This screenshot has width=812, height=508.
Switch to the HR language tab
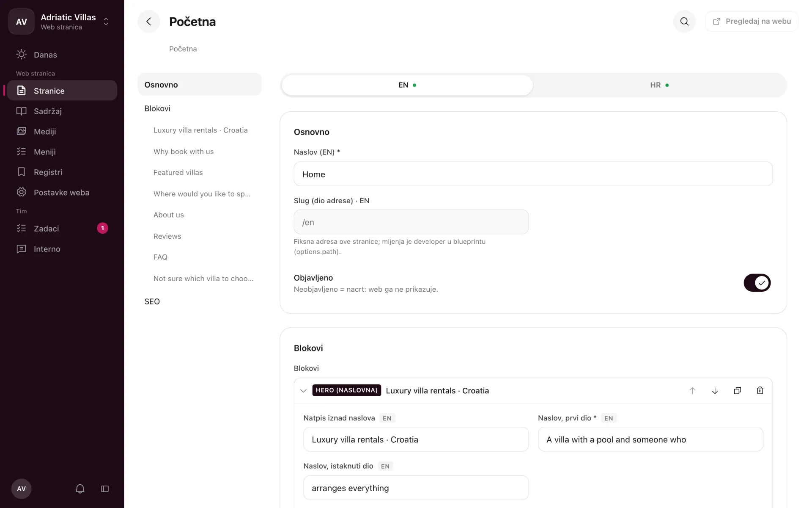[x=659, y=85]
